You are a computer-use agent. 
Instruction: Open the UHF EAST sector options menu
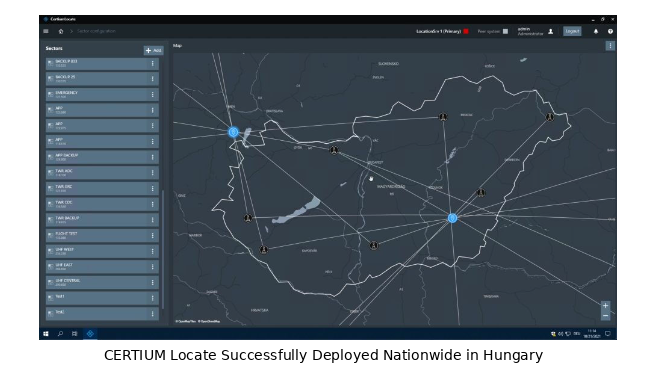point(153,267)
